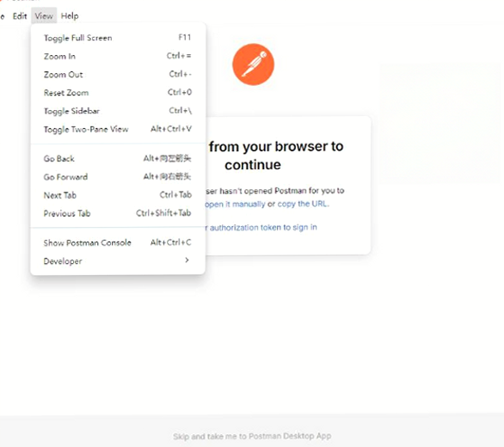Click the 'copy the URL' link

click(303, 204)
